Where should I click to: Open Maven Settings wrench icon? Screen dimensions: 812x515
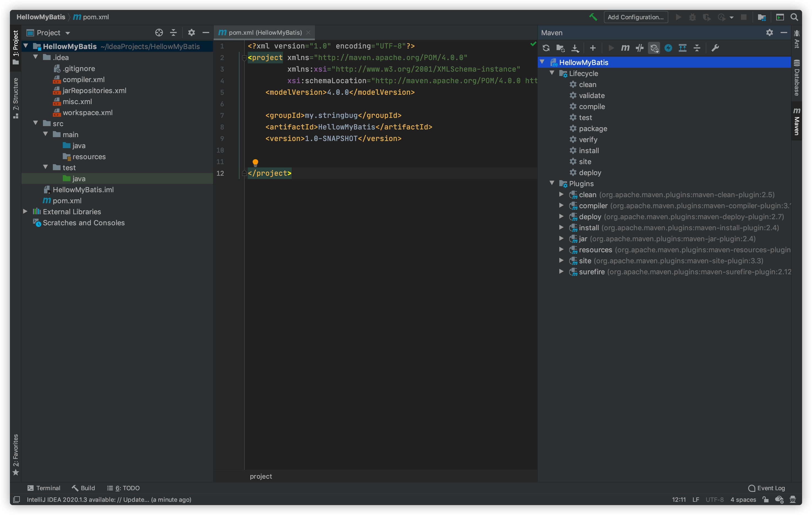coord(715,48)
